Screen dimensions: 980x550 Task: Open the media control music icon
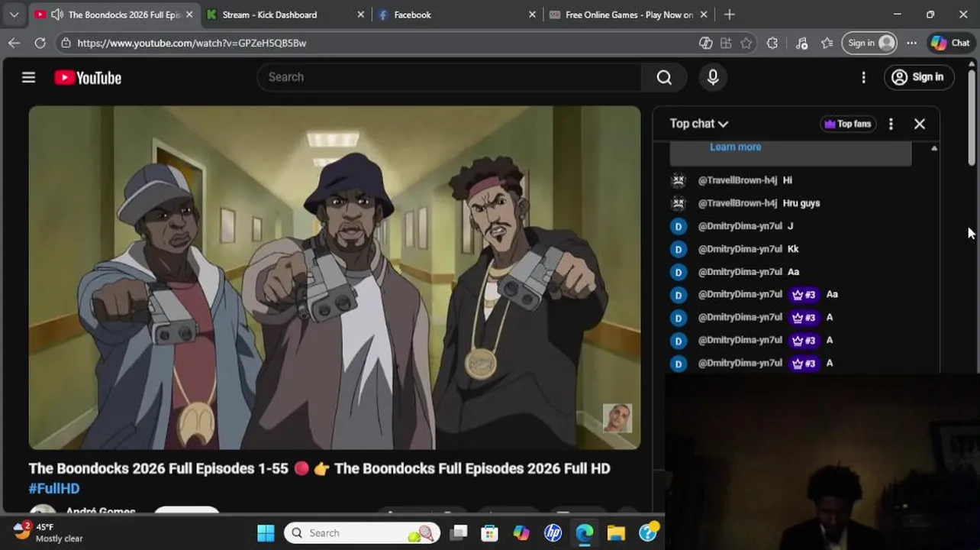(x=801, y=43)
